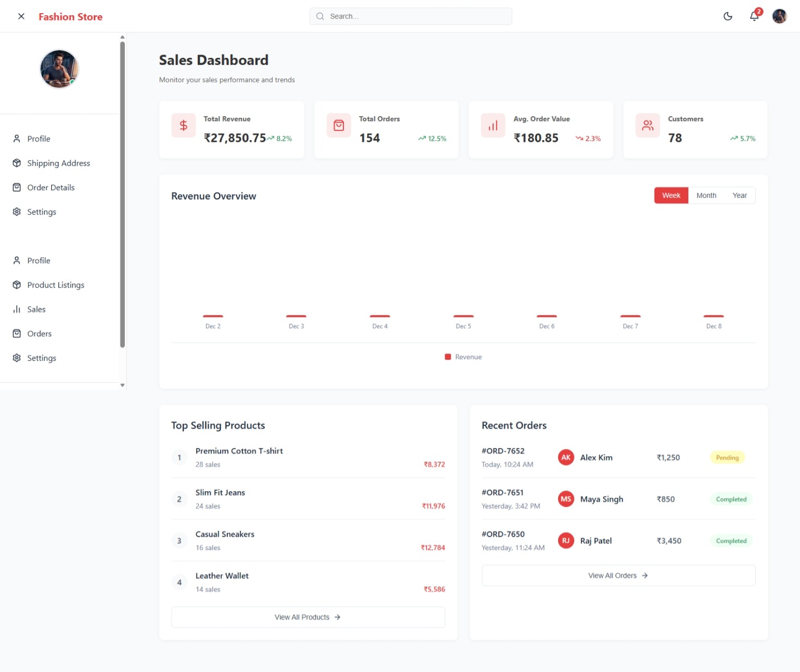Close the sidebar with the X icon
The height and width of the screenshot is (672, 800).
(x=21, y=16)
